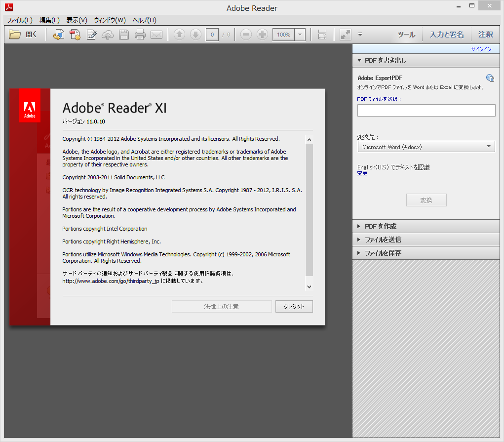The width and height of the screenshot is (504, 442).
Task: Select the email attachment icon
Action: pyautogui.click(x=157, y=34)
